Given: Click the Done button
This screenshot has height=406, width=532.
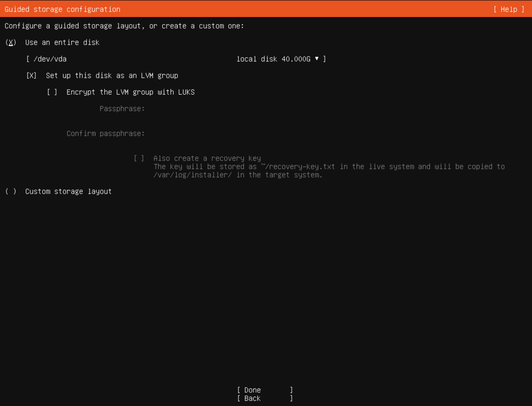Looking at the screenshot, I should (x=265, y=390).
